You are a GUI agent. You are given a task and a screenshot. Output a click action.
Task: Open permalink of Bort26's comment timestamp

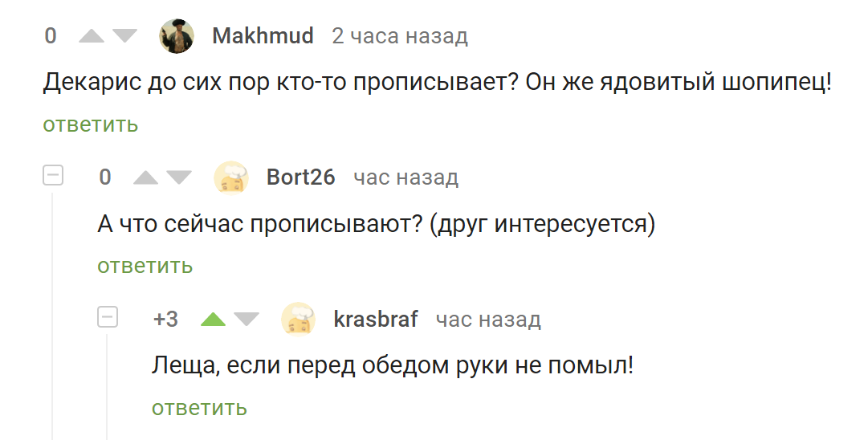[x=406, y=177]
